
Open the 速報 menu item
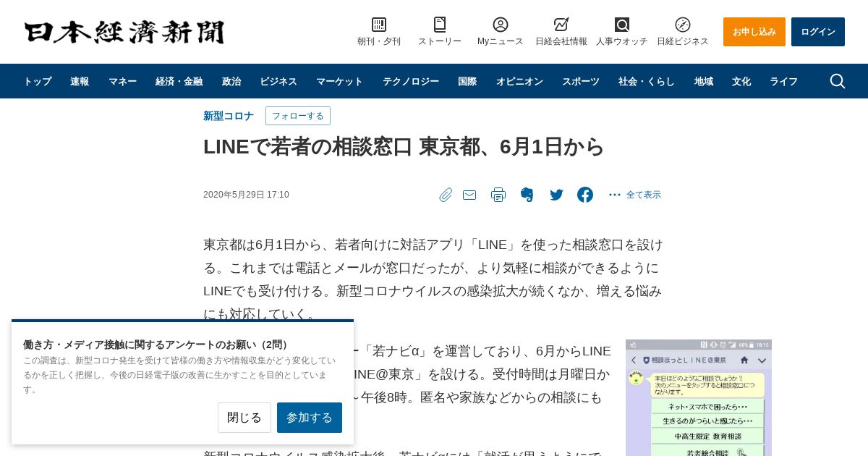pyautogui.click(x=80, y=81)
